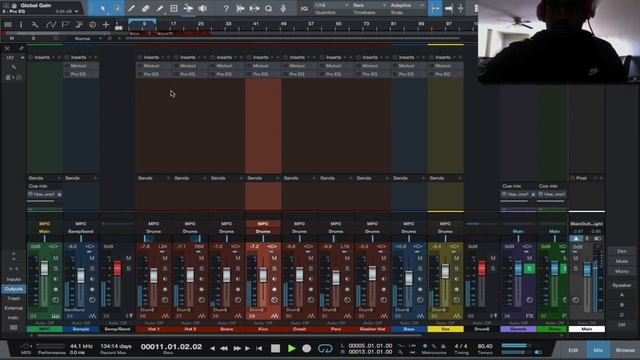Select the Slasher Hat channel label
Screen dimensions: 640x360
(x=372, y=329)
